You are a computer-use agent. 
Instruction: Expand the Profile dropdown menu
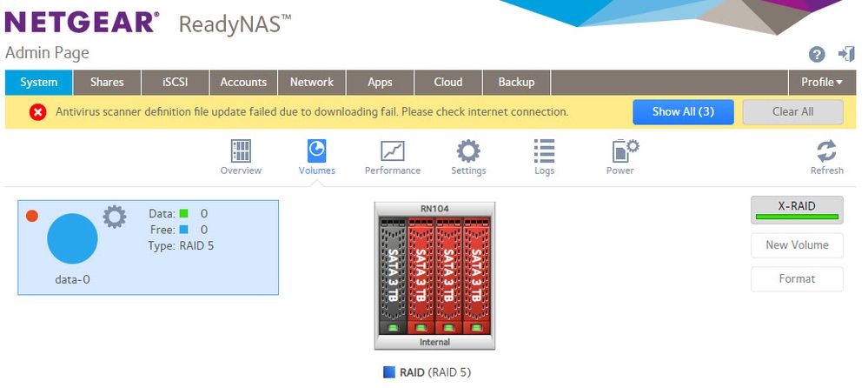[821, 83]
